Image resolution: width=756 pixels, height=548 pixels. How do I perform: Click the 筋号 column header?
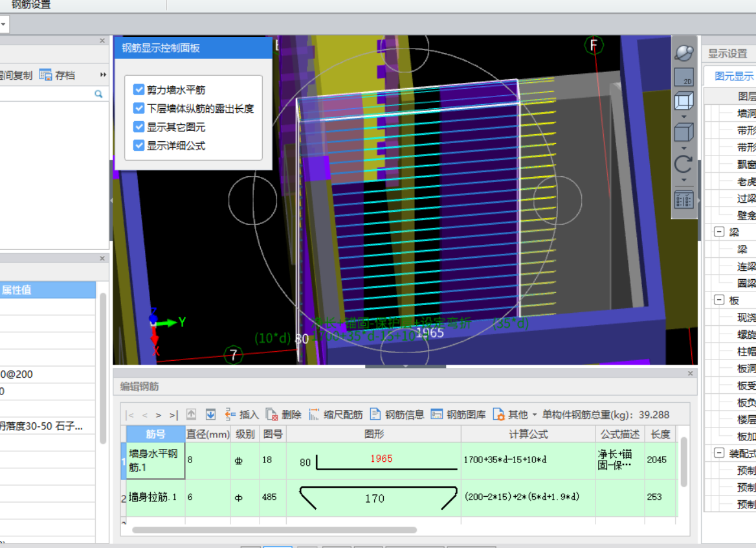[156, 434]
